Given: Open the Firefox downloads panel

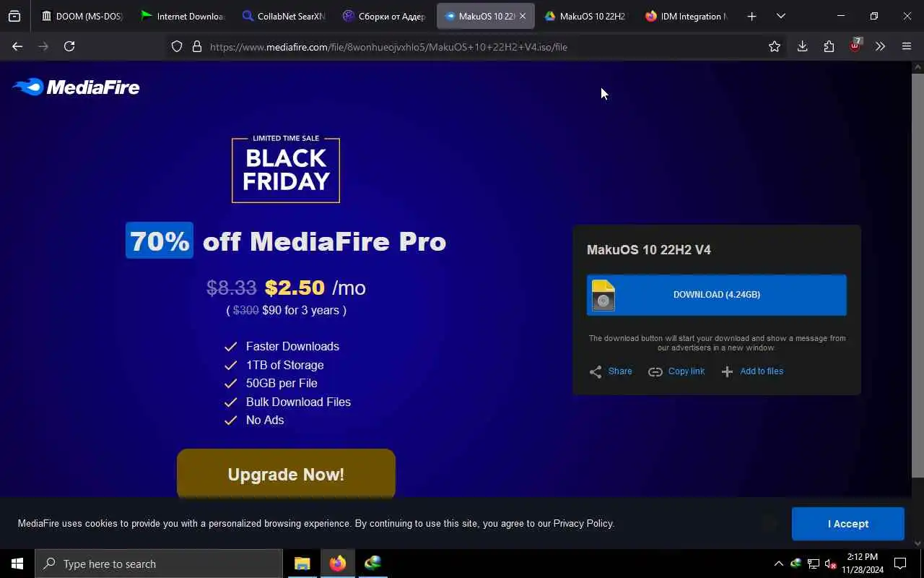Looking at the screenshot, I should click(802, 46).
